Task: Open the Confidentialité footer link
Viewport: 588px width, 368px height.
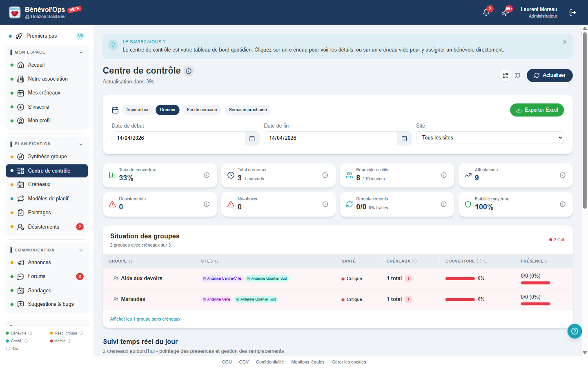Action: click(x=270, y=362)
